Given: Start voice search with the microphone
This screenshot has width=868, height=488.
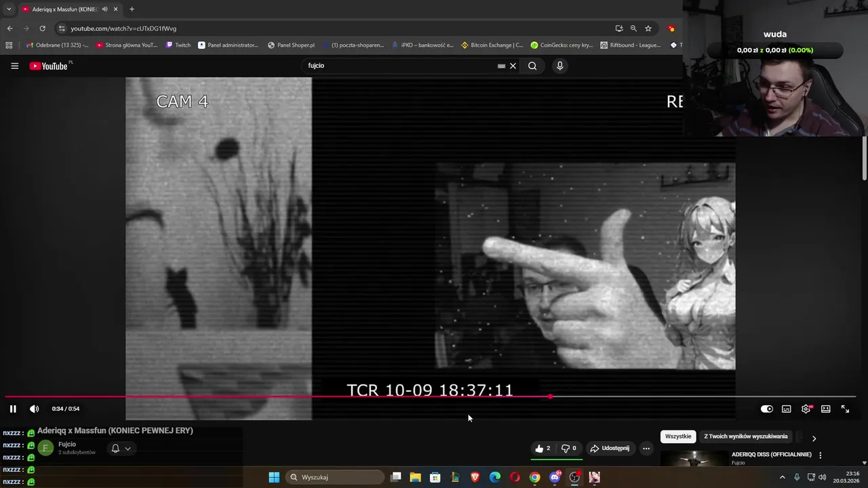Looking at the screenshot, I should (x=559, y=66).
